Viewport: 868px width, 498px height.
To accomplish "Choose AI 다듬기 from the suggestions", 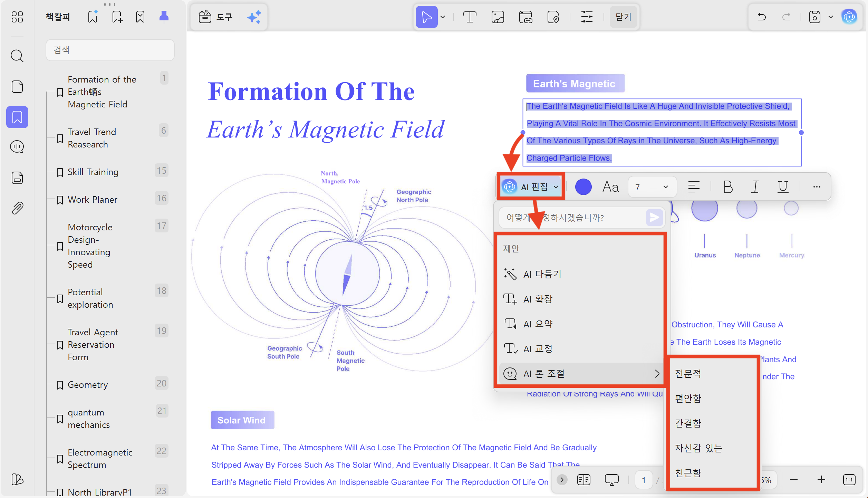I will tap(581, 274).
